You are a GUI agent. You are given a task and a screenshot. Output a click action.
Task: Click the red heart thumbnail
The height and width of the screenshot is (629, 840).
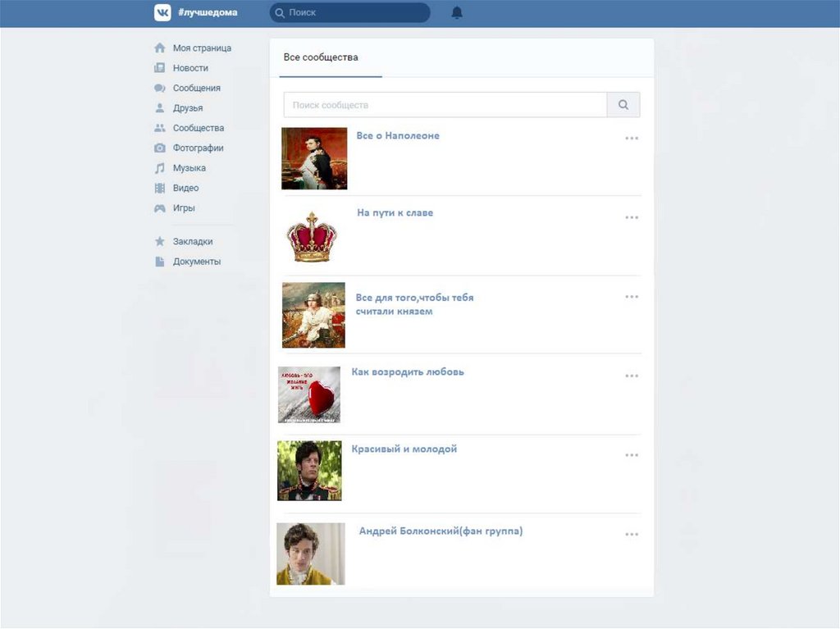click(x=309, y=394)
